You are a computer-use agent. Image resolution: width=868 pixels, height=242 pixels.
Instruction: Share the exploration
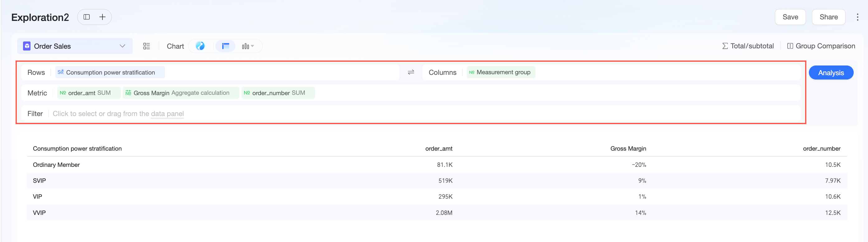828,17
